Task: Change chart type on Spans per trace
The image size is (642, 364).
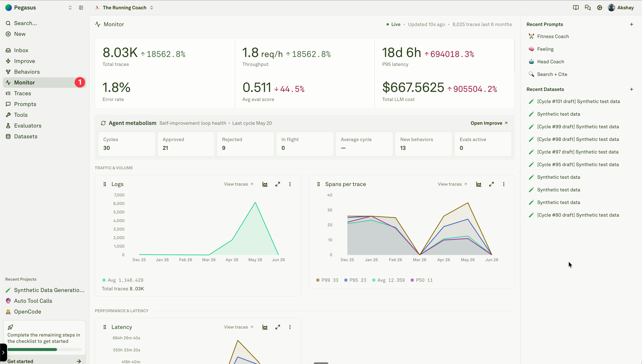Action: pyautogui.click(x=478, y=184)
